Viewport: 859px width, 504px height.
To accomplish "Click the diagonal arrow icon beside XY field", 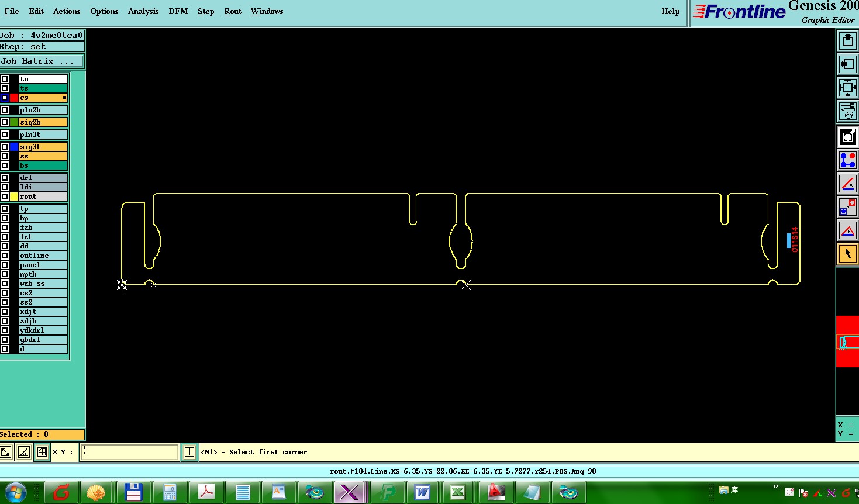I will pos(6,452).
